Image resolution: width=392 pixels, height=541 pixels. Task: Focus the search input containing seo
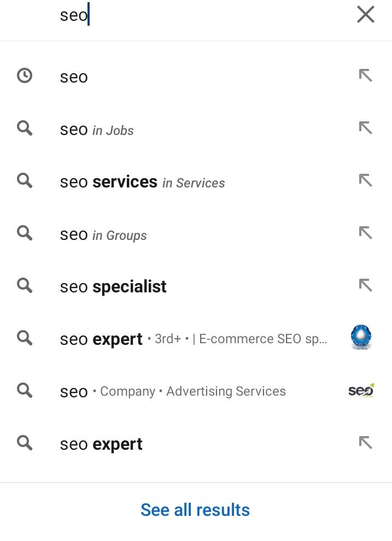click(x=203, y=15)
